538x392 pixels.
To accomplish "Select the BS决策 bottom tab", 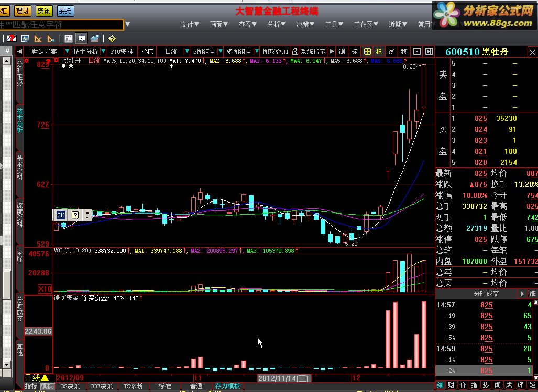I will [71, 386].
